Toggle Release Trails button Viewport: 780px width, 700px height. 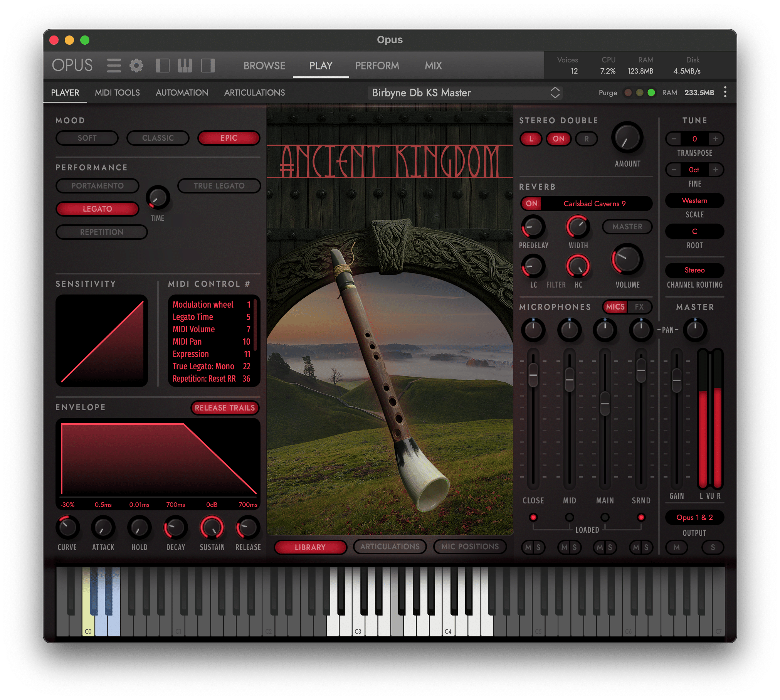coord(225,408)
